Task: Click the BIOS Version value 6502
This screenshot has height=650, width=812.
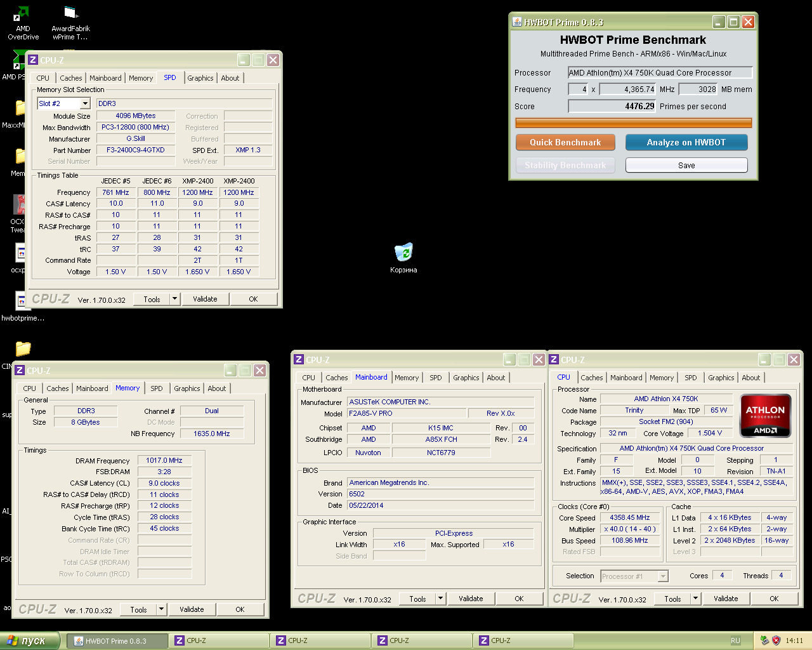Action: [440, 494]
